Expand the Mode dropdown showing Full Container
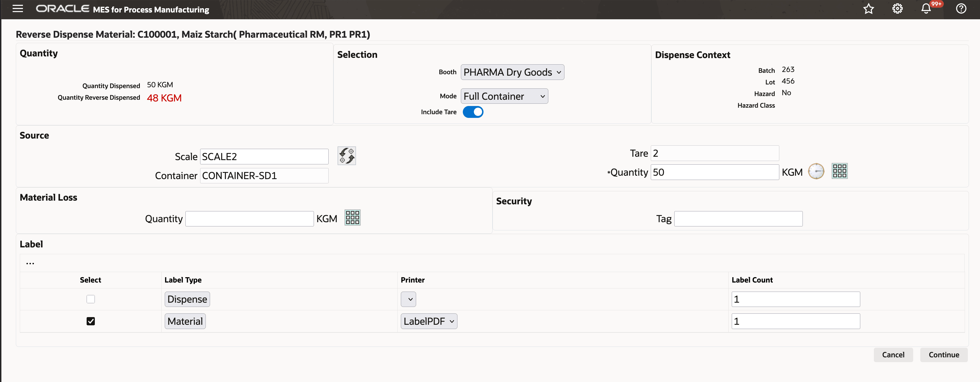Image resolution: width=980 pixels, height=382 pixels. [504, 96]
